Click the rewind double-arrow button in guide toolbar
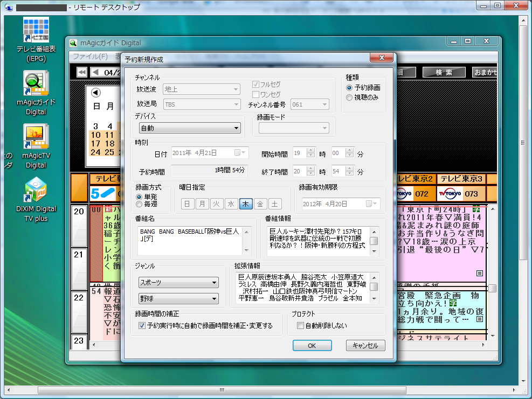This screenshot has width=532, height=399. (82, 72)
